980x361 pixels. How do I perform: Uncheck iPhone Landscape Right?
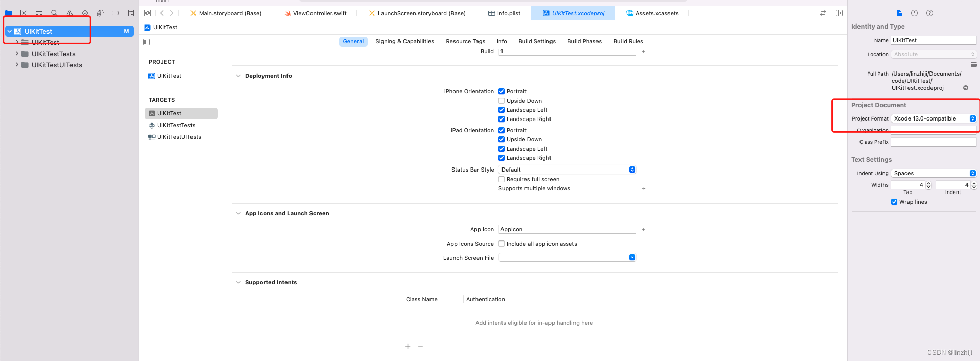(501, 119)
